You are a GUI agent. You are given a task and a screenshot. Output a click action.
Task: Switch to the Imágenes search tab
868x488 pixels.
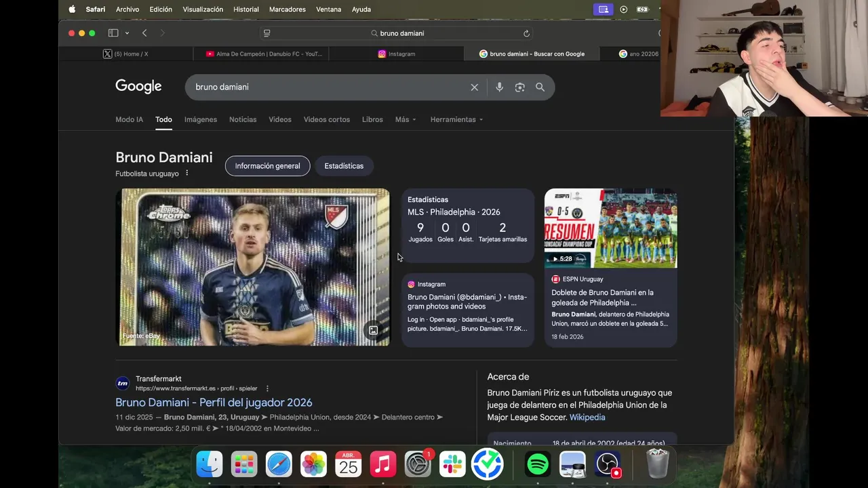pos(201,119)
